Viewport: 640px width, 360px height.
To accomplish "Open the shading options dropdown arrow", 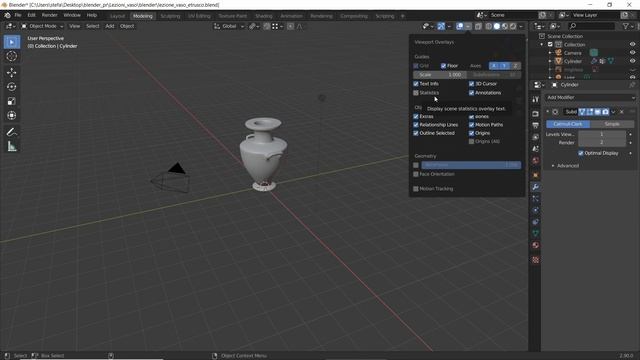I will pos(521,27).
